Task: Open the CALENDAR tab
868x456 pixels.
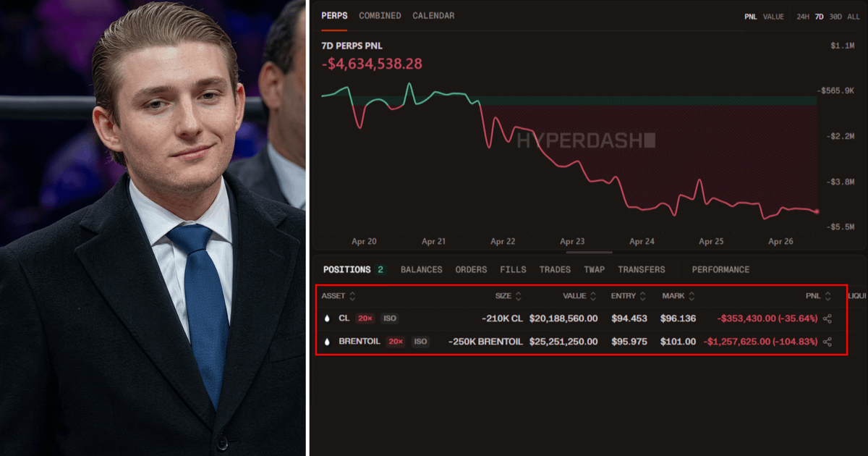Action: [x=433, y=16]
